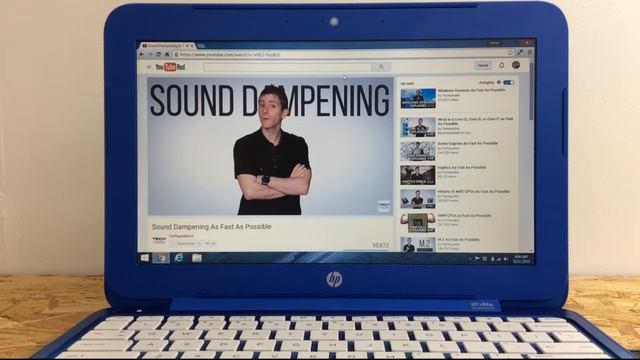Go to the YouTube Red logo home
The image size is (640, 360).
(170, 67)
